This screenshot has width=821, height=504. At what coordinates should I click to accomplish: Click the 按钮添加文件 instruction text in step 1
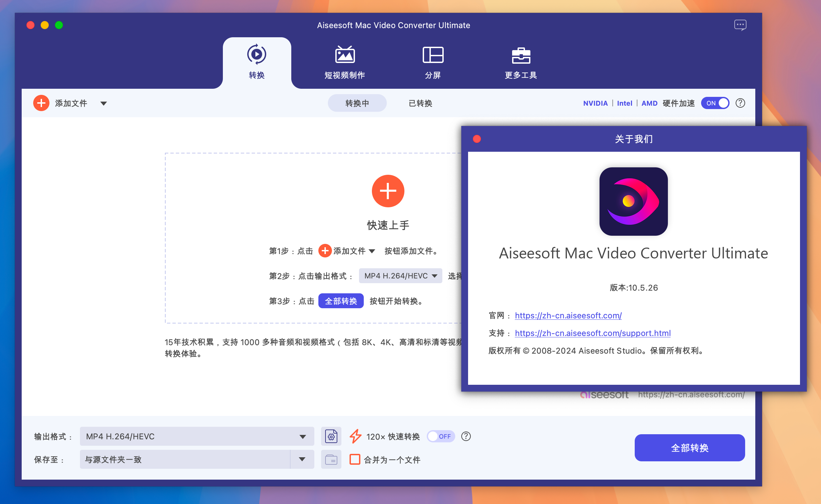[412, 251]
